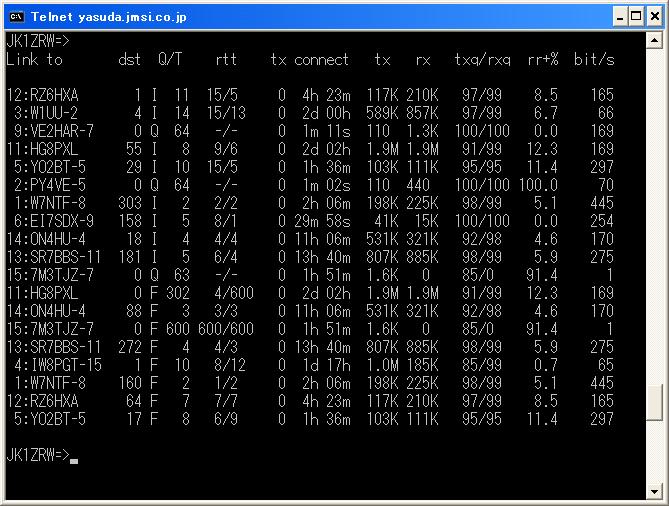The image size is (669, 506).
Task: Click the tx value '1.0M'
Action: [x=382, y=365]
